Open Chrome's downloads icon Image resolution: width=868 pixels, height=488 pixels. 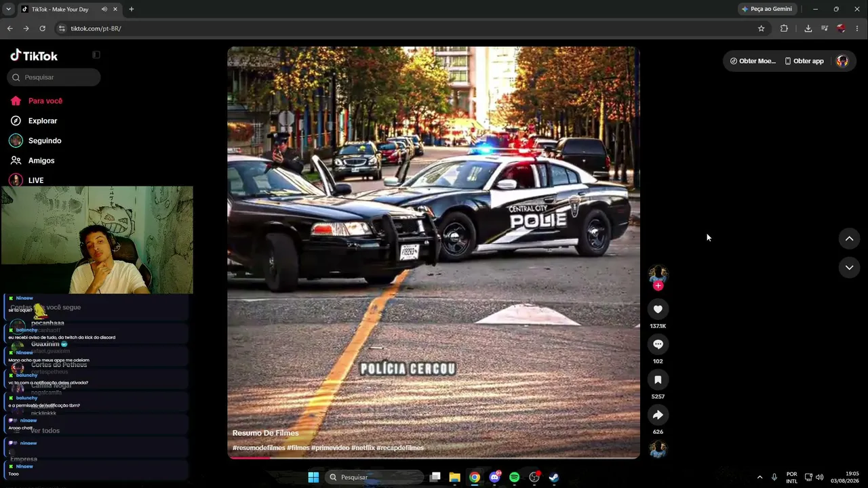[808, 28]
